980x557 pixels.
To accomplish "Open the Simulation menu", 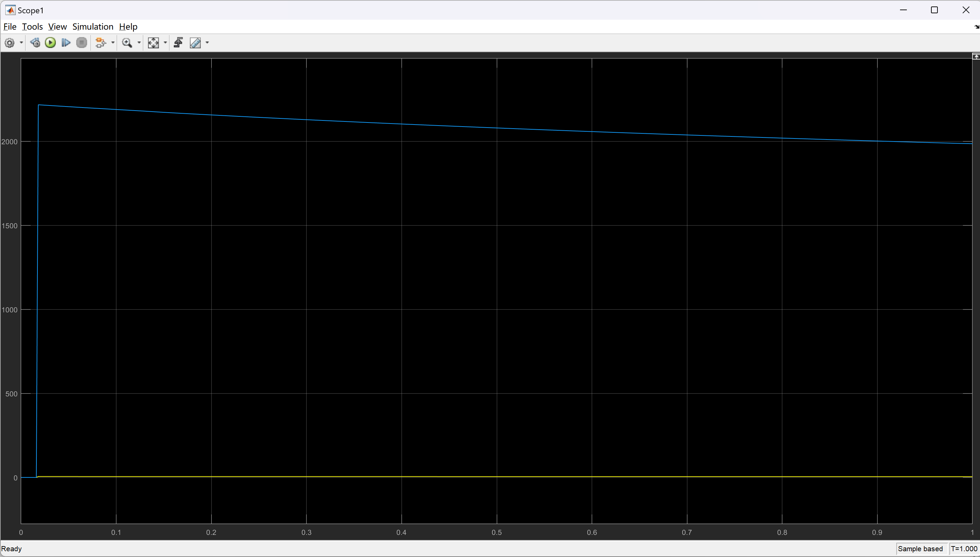I will click(x=93, y=27).
